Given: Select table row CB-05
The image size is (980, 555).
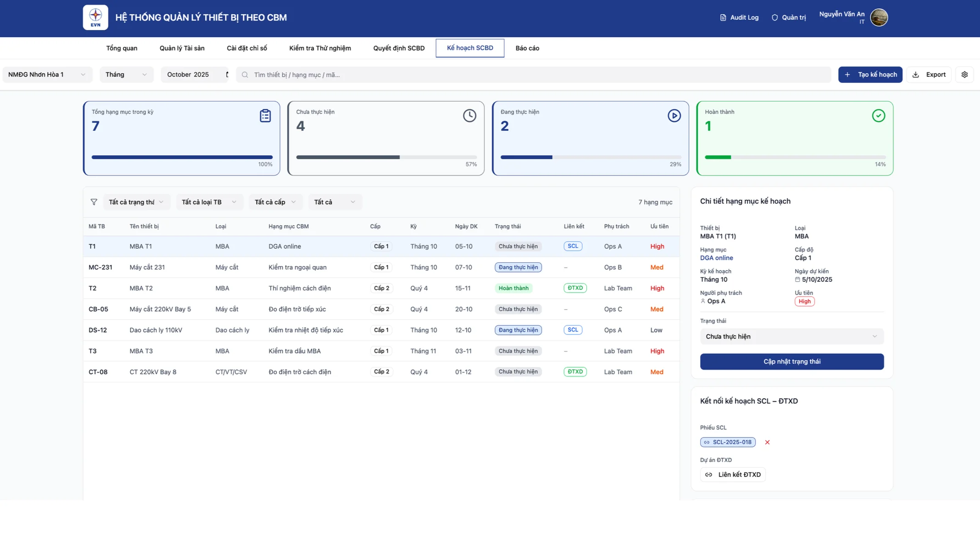Looking at the screenshot, I should point(381,309).
